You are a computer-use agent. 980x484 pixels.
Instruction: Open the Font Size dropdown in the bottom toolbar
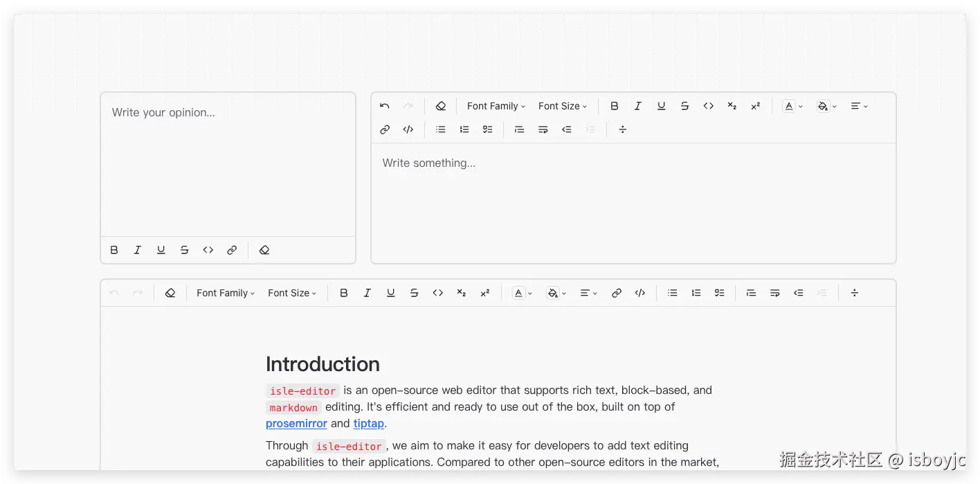(x=291, y=292)
